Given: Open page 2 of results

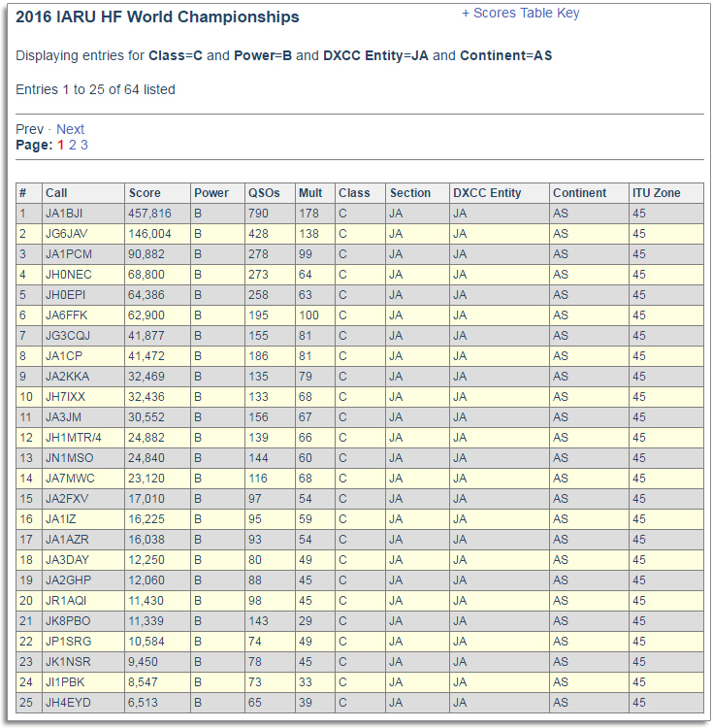Looking at the screenshot, I should 72,145.
